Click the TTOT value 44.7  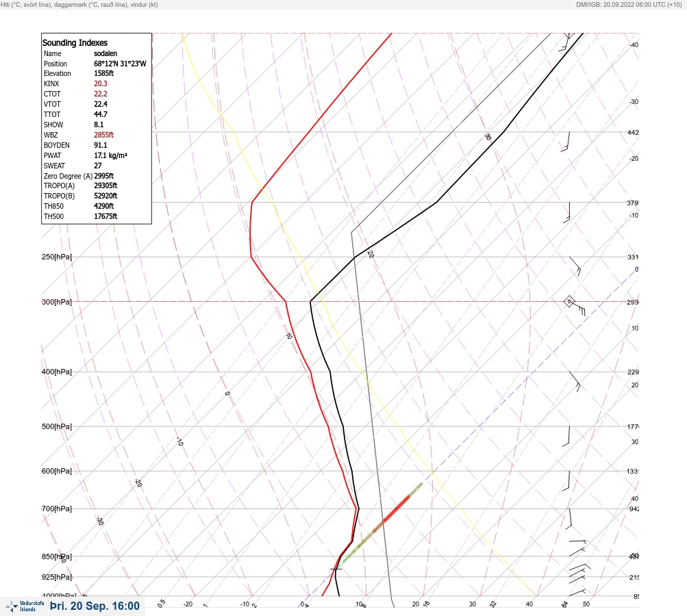click(x=100, y=114)
